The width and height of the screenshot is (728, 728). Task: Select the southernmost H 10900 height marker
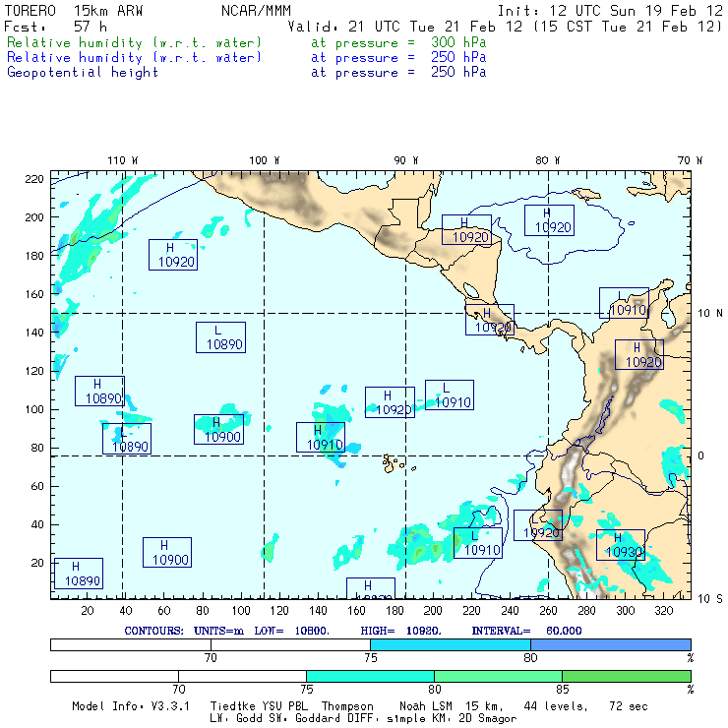point(167,552)
